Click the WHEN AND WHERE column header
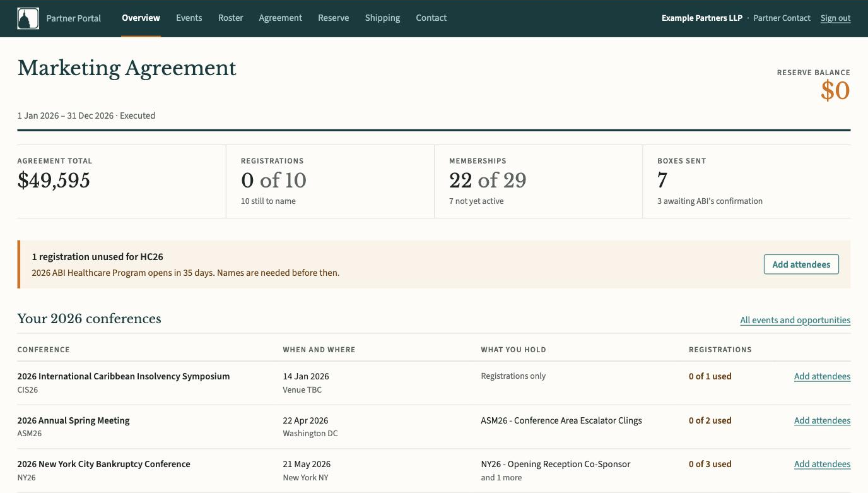Image resolution: width=868 pixels, height=493 pixels. (x=319, y=350)
